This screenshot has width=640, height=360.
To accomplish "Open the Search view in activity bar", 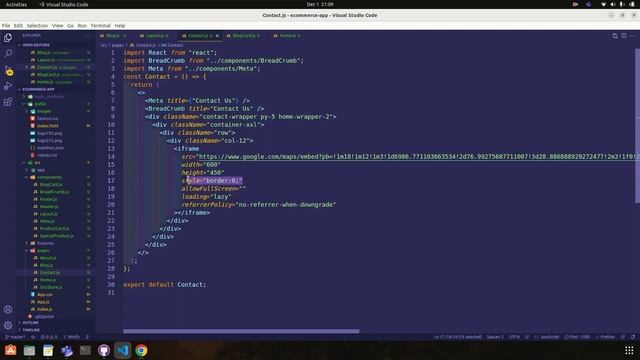I will point(8,53).
